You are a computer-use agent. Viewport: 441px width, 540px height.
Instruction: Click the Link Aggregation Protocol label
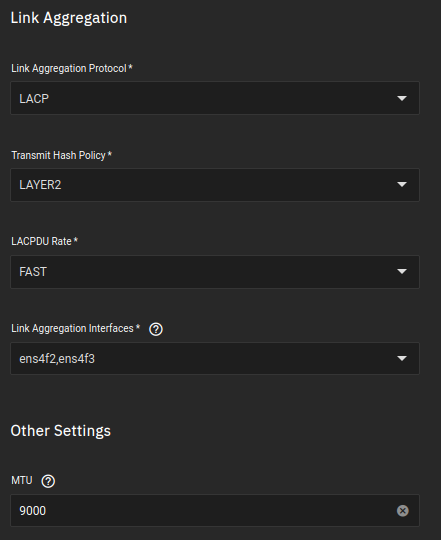point(69,69)
